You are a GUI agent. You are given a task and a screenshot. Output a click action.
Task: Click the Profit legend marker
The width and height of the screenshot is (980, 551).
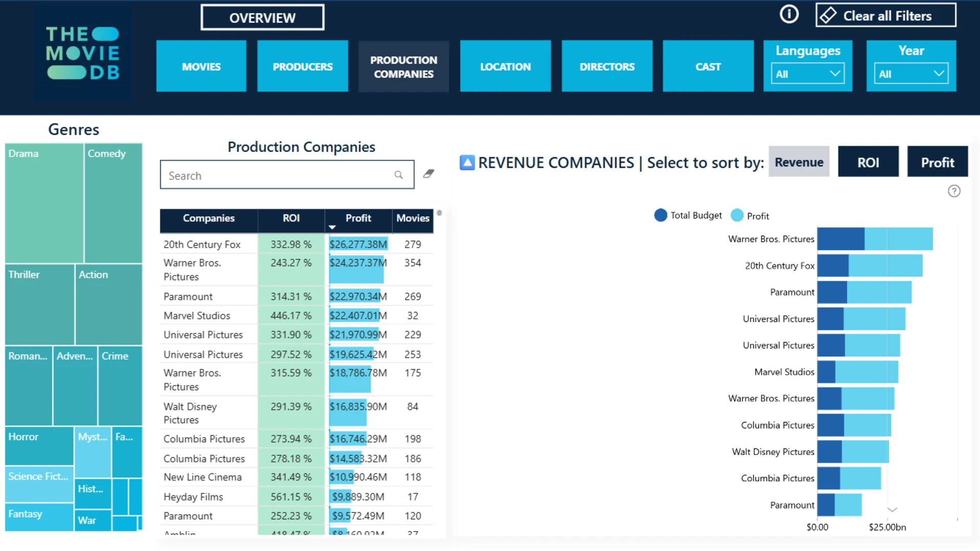click(737, 215)
